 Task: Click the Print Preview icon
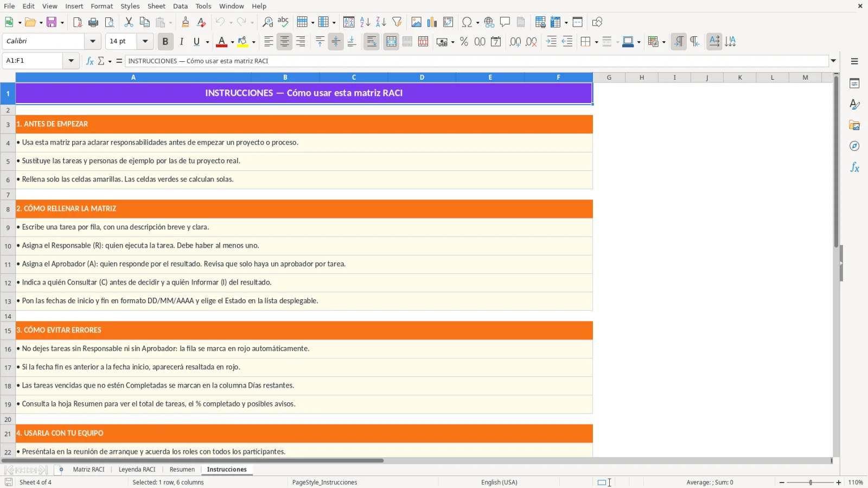click(x=110, y=22)
